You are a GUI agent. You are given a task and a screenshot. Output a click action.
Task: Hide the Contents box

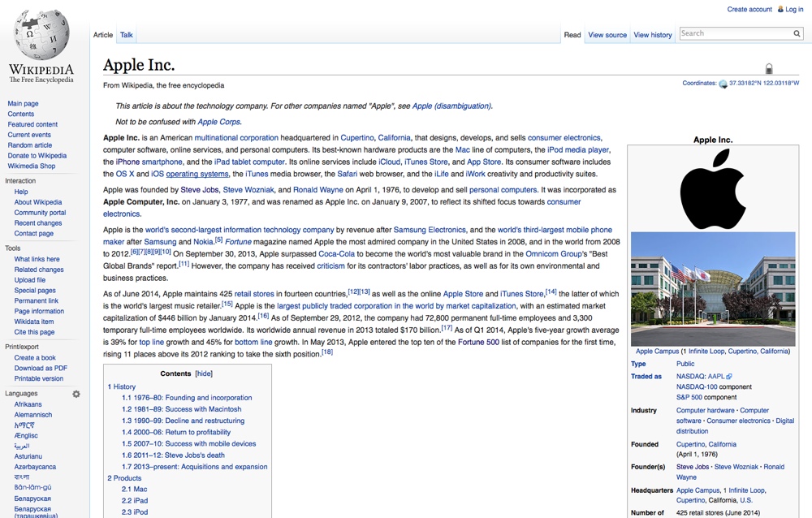click(x=204, y=373)
